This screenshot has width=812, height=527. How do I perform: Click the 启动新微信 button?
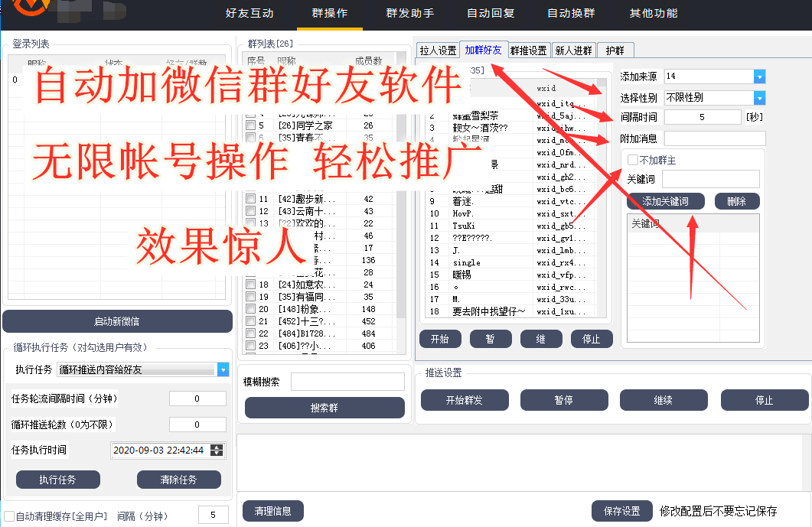point(117,321)
